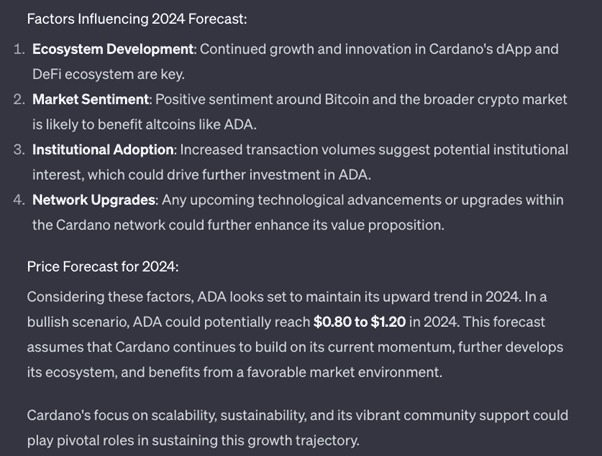
Task: Click the bold 'Network Upgrades' term
Action: point(93,199)
